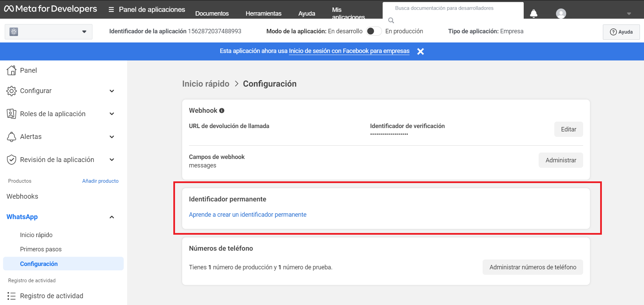The height and width of the screenshot is (305, 644).
Task: Click the notifications bell icon
Action: [534, 13]
